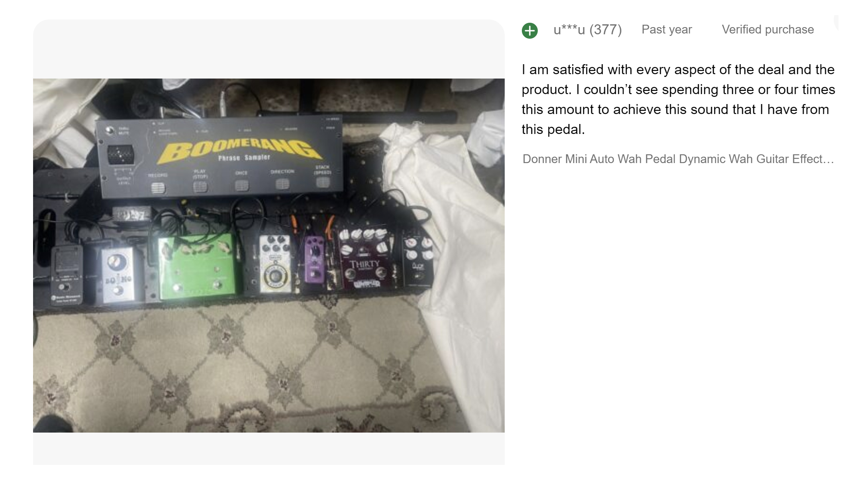The image size is (868, 486).
Task: Click the green positive feedback plus icon
Action: click(x=529, y=30)
